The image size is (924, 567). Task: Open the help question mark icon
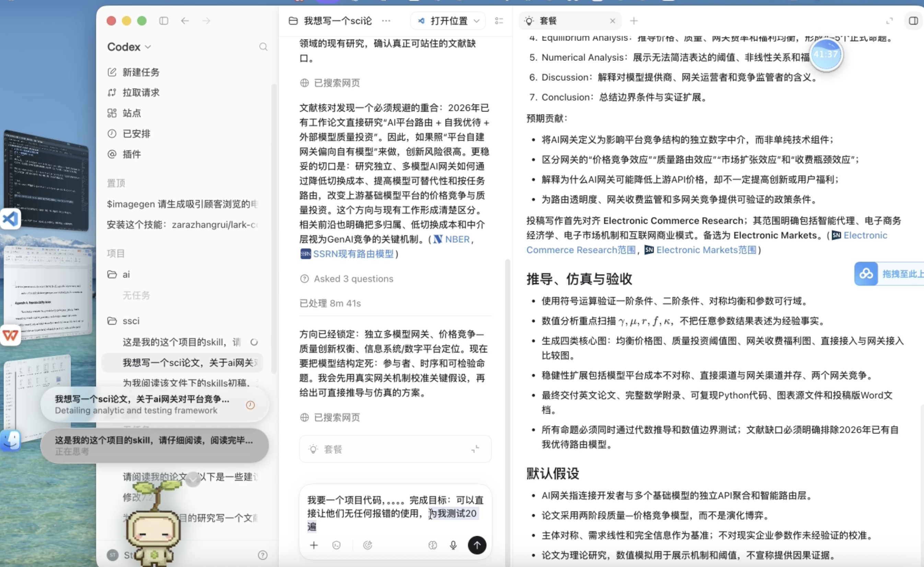coord(263,555)
